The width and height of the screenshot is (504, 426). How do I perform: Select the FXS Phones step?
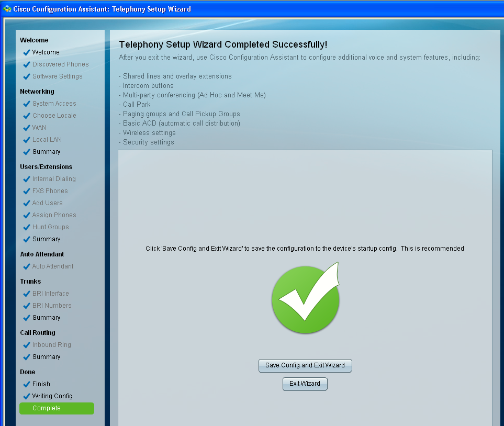[50, 191]
